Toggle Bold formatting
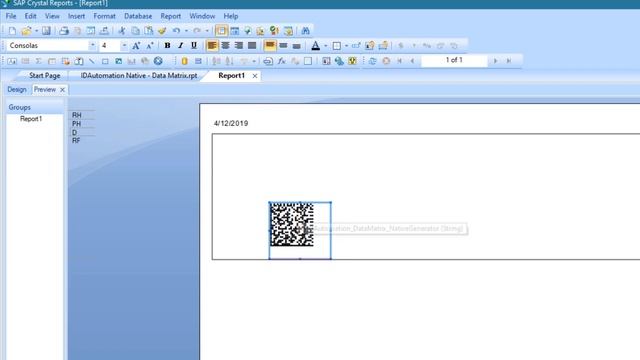The image size is (640, 360). click(167, 45)
